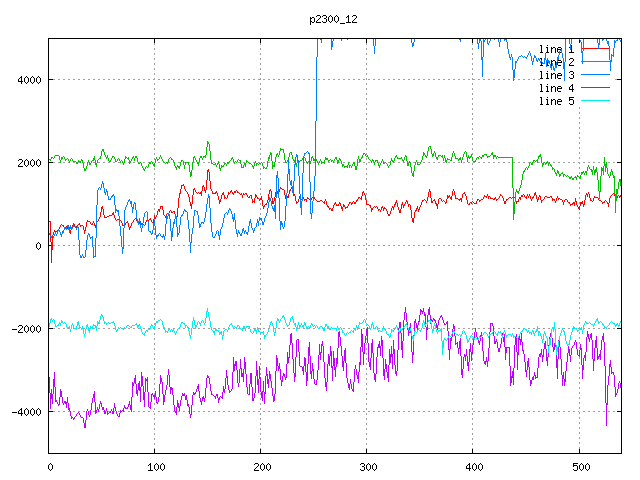Click the 4000 y-axis tick label
Image resolution: width=640 pixels, height=480 pixels.
[x=28, y=80]
